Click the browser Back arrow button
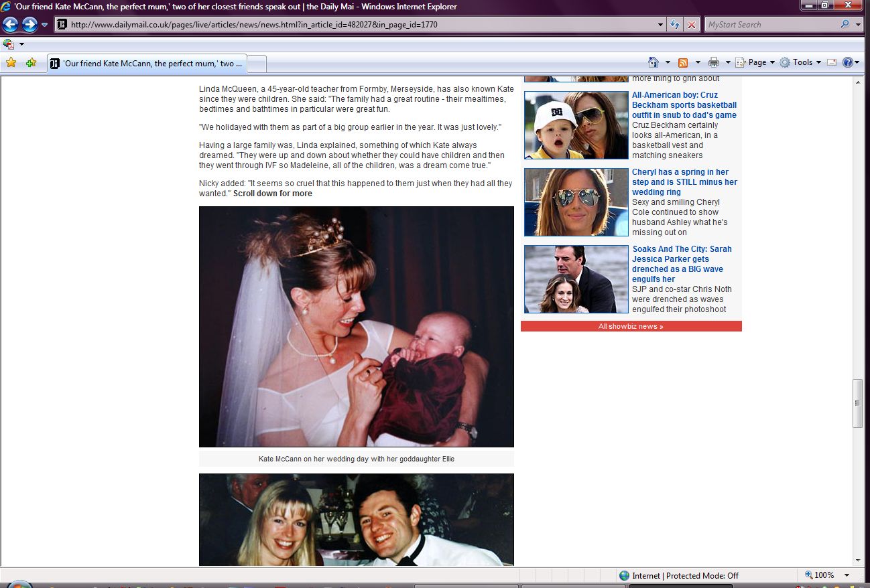Screen dimensions: 870x588 click(10, 25)
